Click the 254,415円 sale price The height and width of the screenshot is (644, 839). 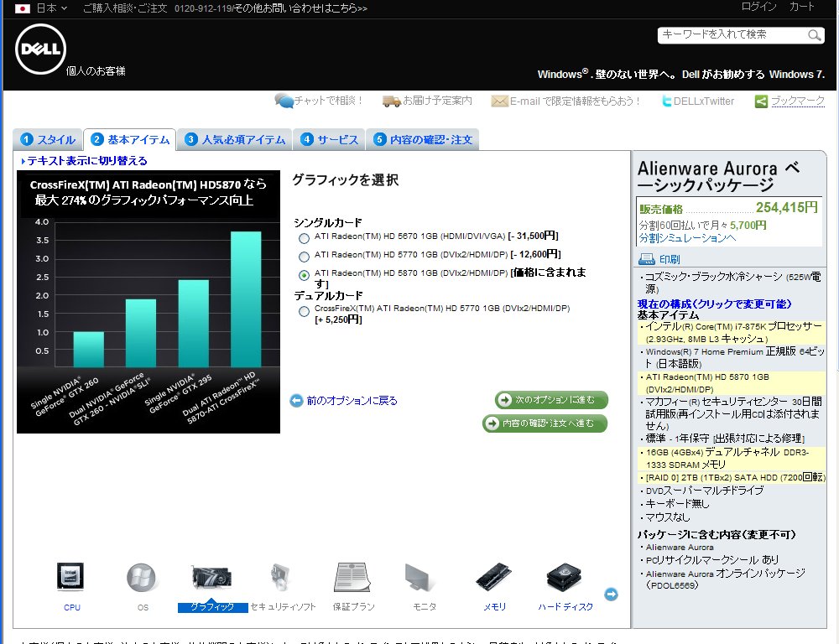point(787,207)
